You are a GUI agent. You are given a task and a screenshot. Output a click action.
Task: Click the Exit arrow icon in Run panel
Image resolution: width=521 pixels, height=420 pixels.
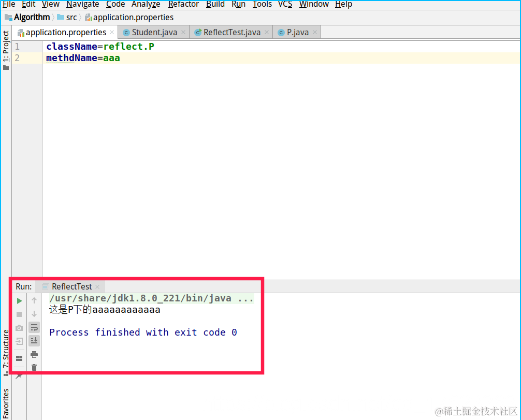coord(19,341)
